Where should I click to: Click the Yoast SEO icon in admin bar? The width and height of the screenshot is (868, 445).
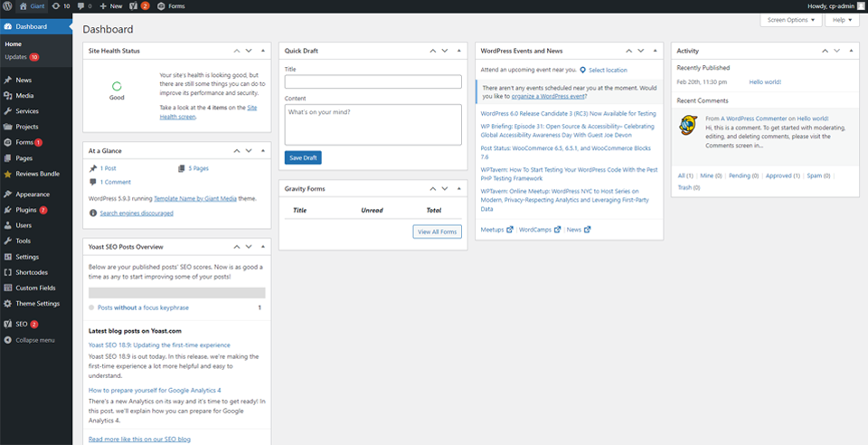pos(134,5)
